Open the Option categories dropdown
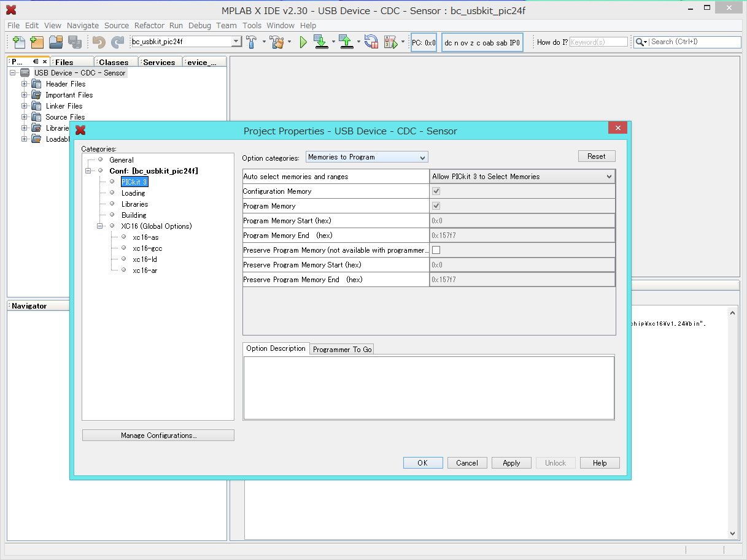This screenshot has width=747, height=560. tap(366, 157)
